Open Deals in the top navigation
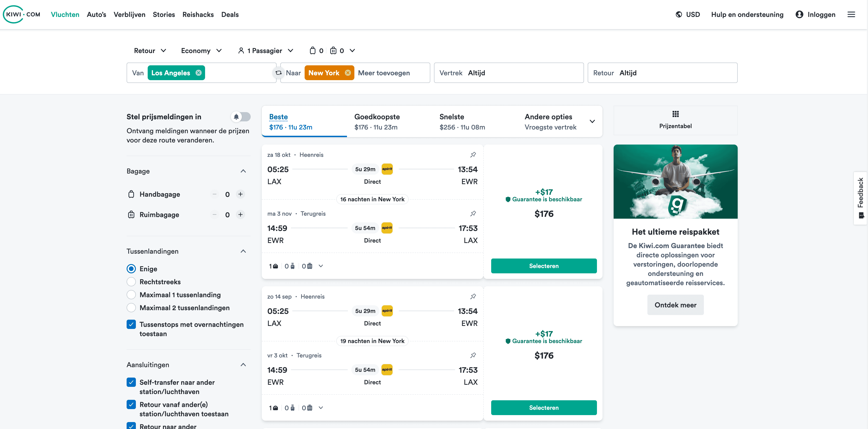Image resolution: width=868 pixels, height=429 pixels. (x=230, y=15)
